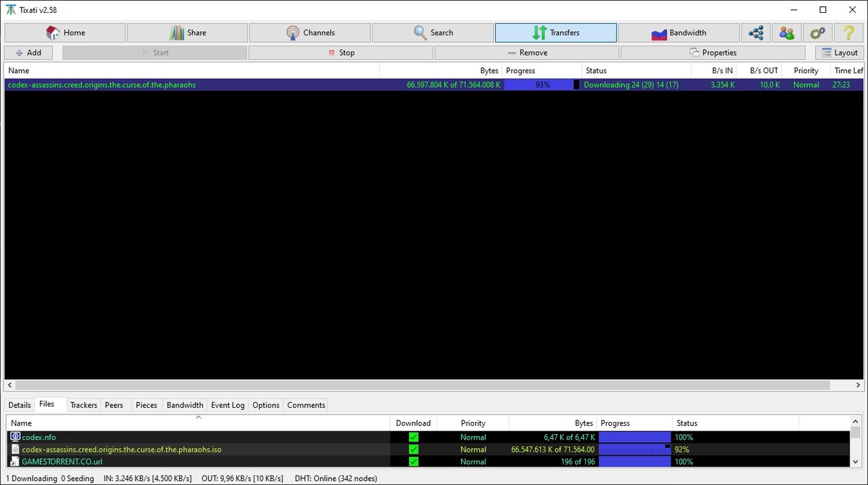868x485 pixels.
Task: Click the OUT speed status entry
Action: click(242, 478)
